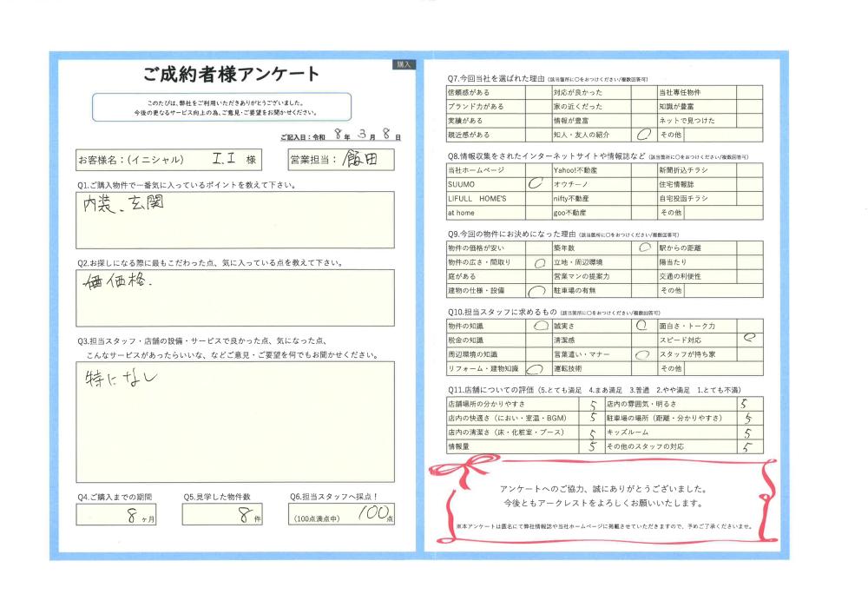The image size is (868, 614).
Task: Click the Q1 answer box containing 内装、玄関
Action: pyautogui.click(x=234, y=221)
